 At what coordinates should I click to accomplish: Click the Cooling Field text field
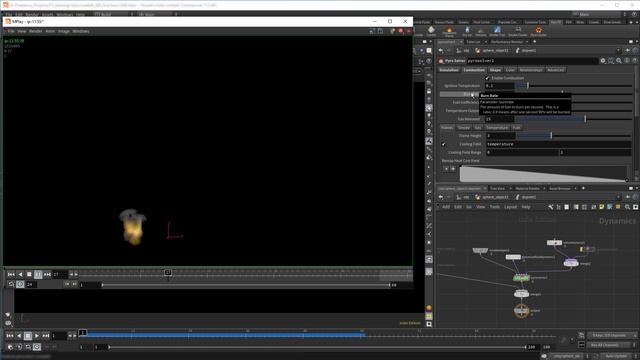558,144
